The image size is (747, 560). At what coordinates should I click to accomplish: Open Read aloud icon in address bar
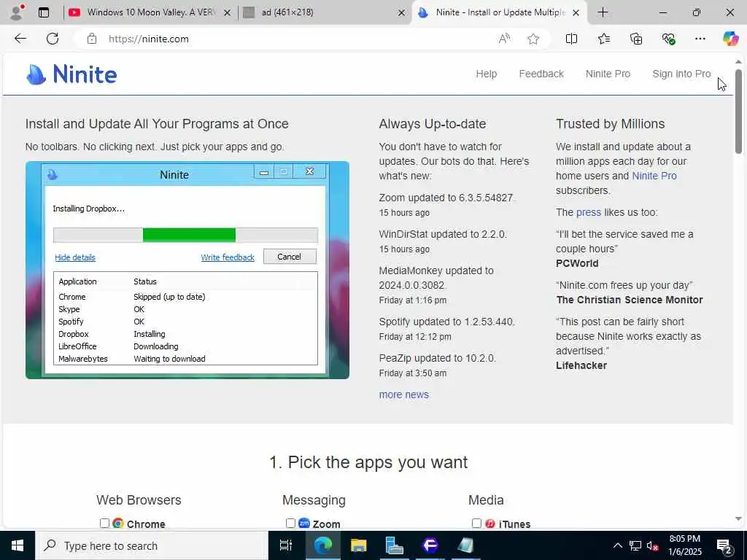(x=504, y=39)
